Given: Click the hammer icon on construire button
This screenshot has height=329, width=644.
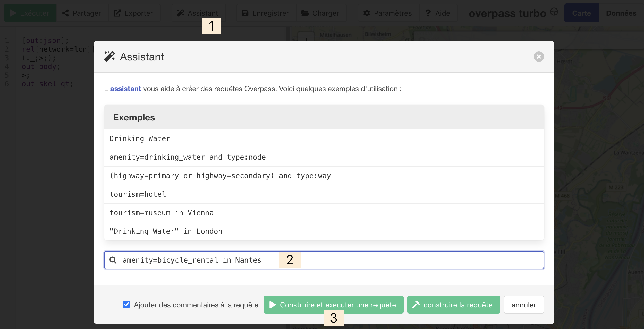Looking at the screenshot, I should (416, 305).
